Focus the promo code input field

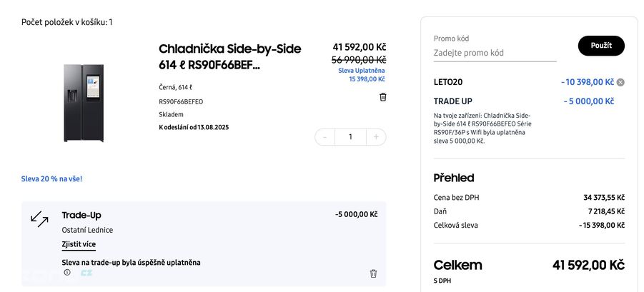tap(495, 53)
